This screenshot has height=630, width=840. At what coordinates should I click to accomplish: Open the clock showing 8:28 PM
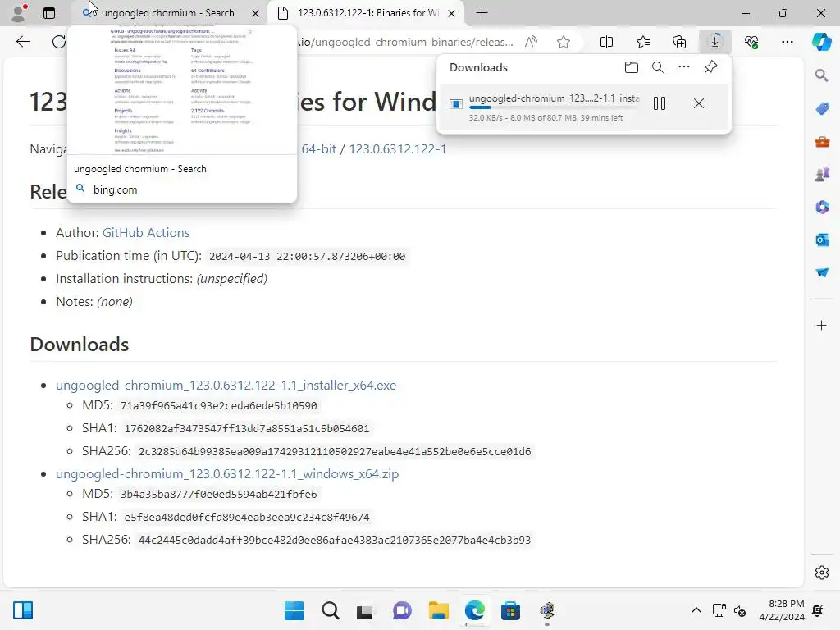pyautogui.click(x=782, y=610)
